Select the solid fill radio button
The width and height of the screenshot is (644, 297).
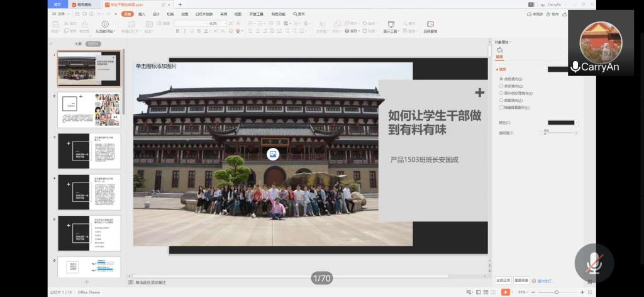tap(501, 79)
